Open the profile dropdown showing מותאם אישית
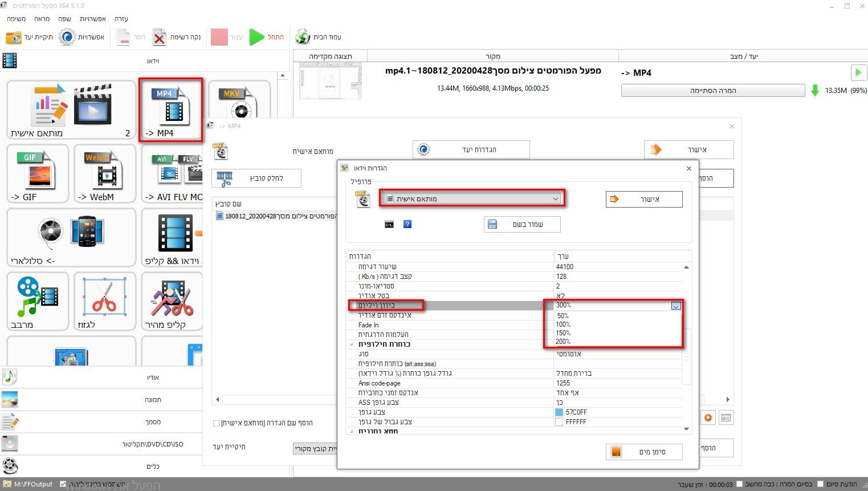Viewport: 868px width, 491px height. (x=472, y=198)
